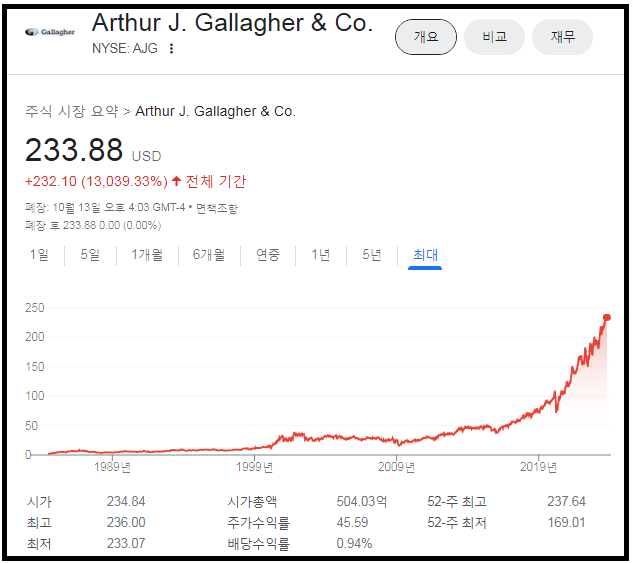
Task: Select the 개요 overview button
Action: click(426, 37)
